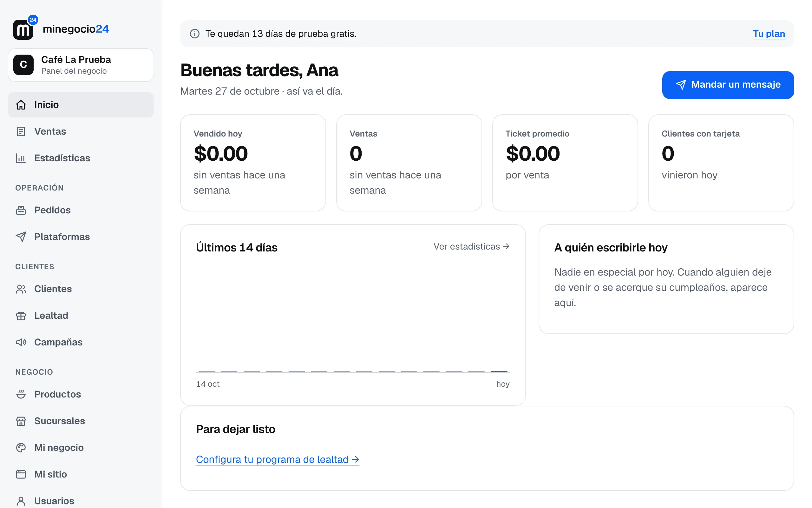The height and width of the screenshot is (508, 812).
Task: Click the Café La Prueba avatar letter C
Action: pyautogui.click(x=23, y=65)
